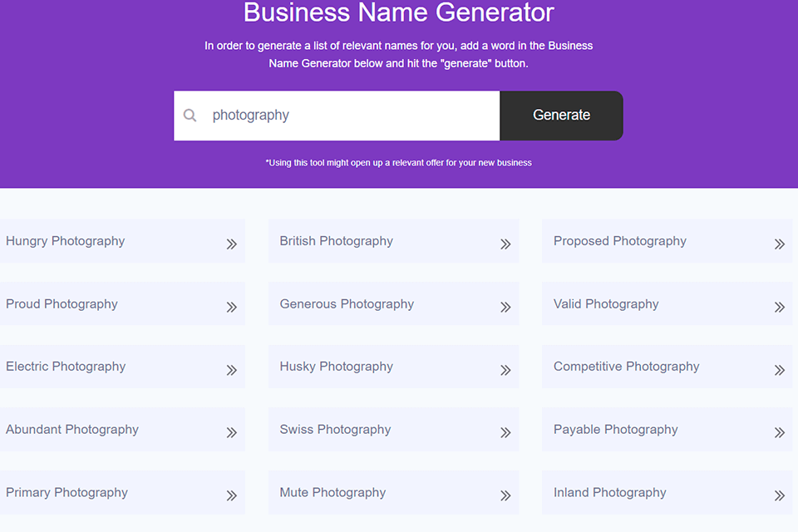Open the Hungry Photography suggestion
The image size is (798, 532).
click(65, 241)
